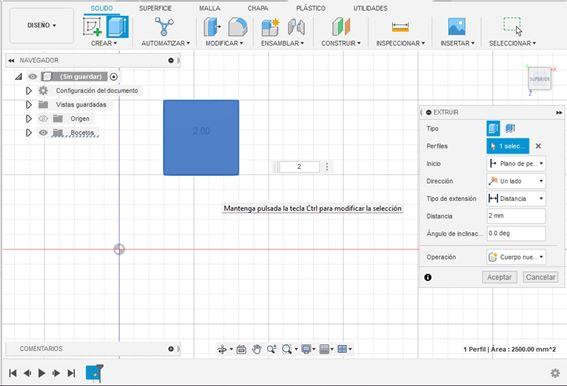Image resolution: width=567 pixels, height=386 pixels.
Task: Switch to the Utilidades tab
Action: click(370, 8)
